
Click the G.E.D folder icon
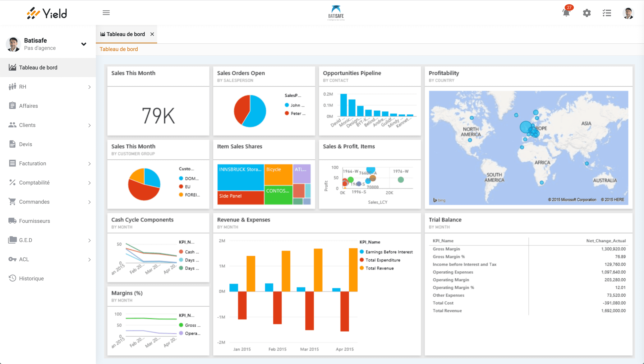[12, 240]
